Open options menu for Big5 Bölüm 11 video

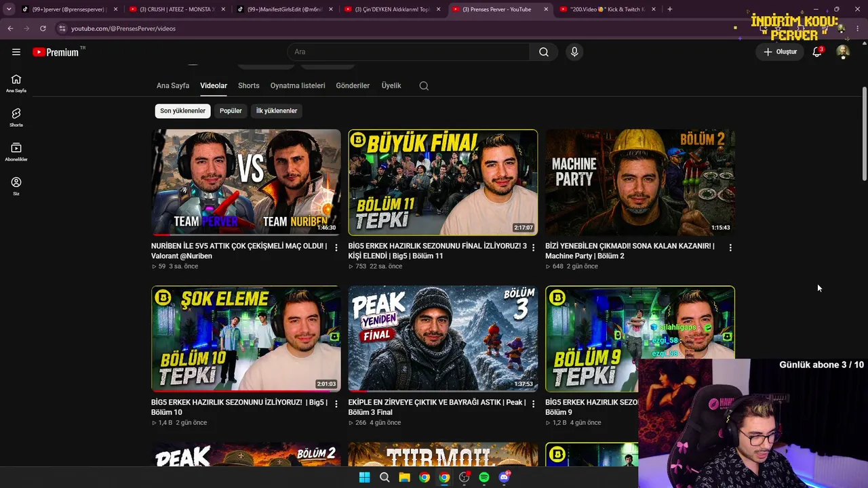tap(533, 248)
